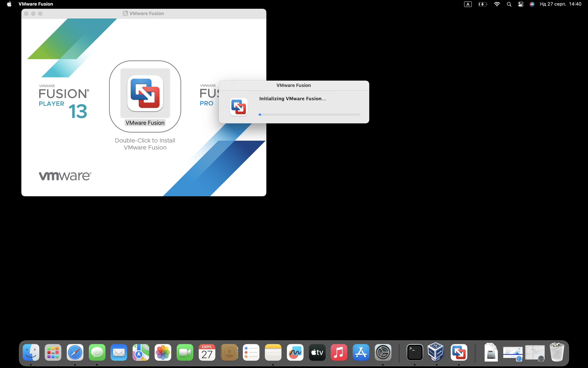
Task: Open Reminders from the Dock
Action: pyautogui.click(x=251, y=352)
